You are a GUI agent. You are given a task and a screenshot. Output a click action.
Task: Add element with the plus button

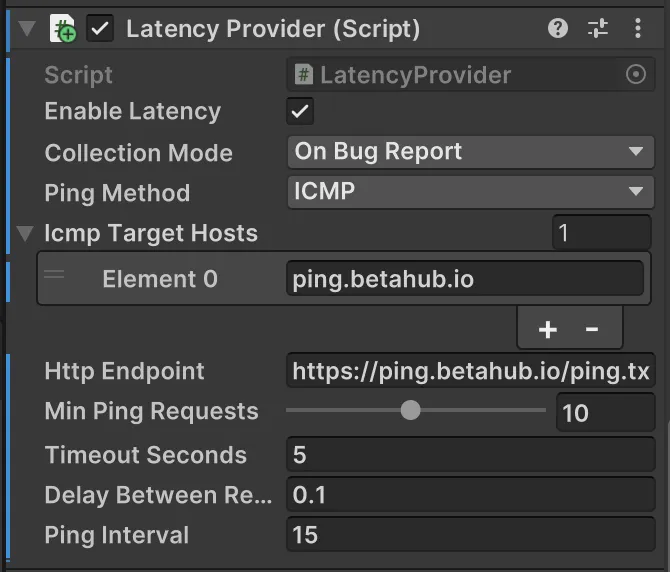click(548, 329)
